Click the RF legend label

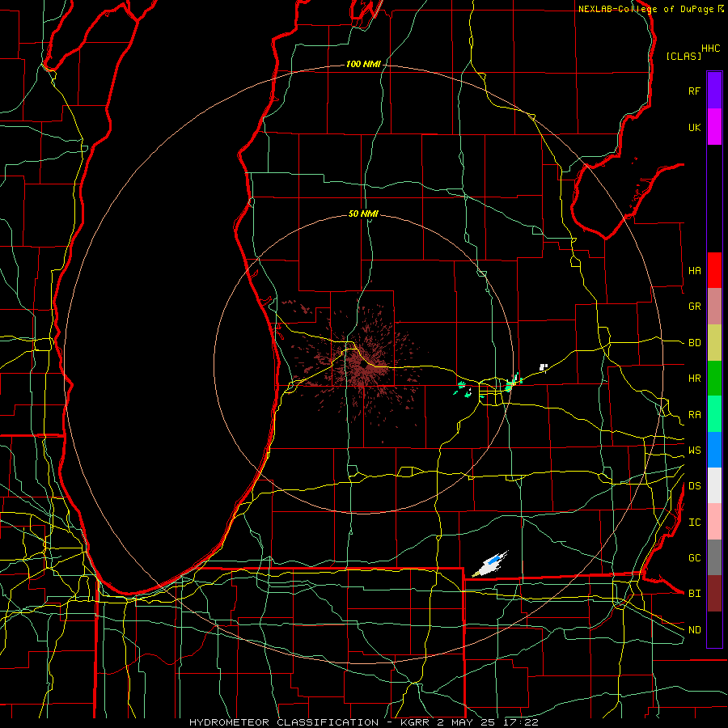(x=694, y=91)
